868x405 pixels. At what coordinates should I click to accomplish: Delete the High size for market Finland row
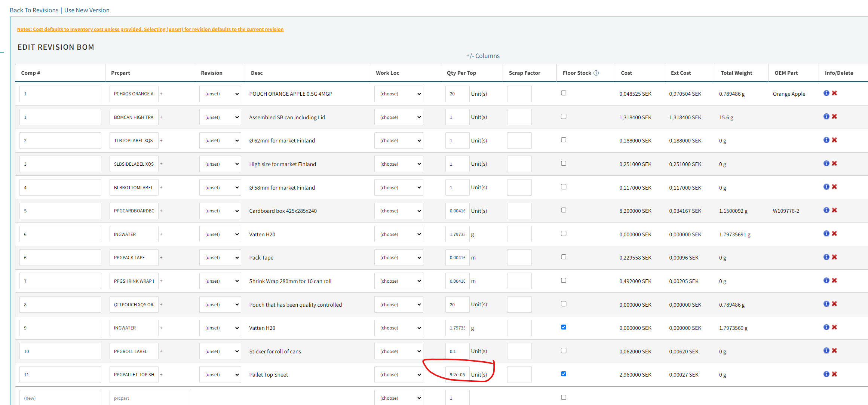pyautogui.click(x=834, y=163)
